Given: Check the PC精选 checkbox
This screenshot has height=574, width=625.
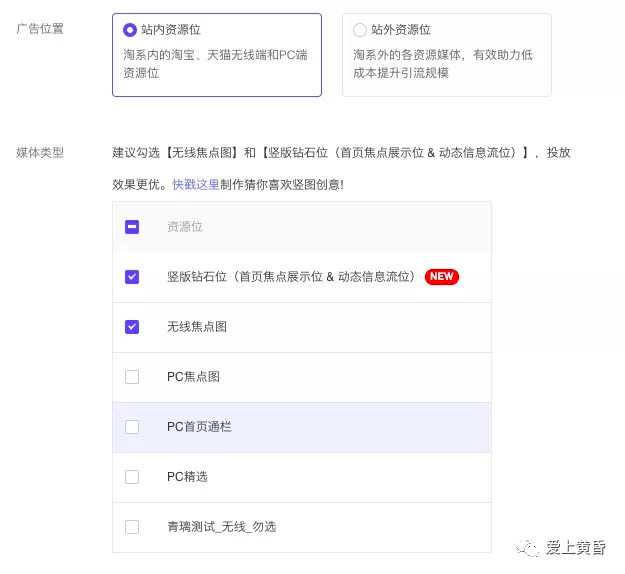Looking at the screenshot, I should [x=132, y=477].
